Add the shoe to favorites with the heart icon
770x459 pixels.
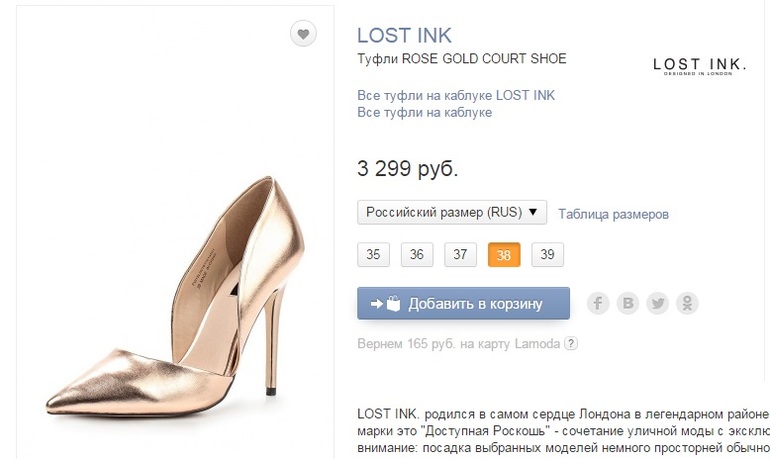click(304, 34)
